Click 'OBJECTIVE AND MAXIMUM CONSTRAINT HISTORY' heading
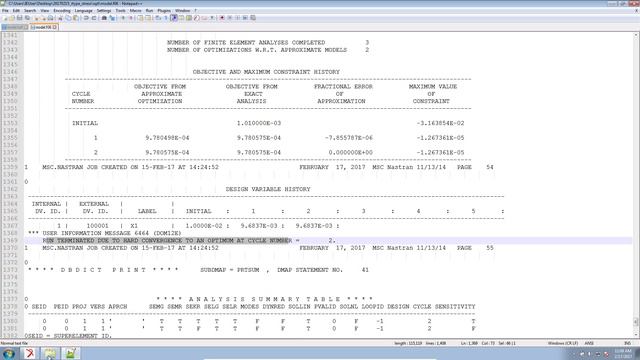 [x=266, y=72]
